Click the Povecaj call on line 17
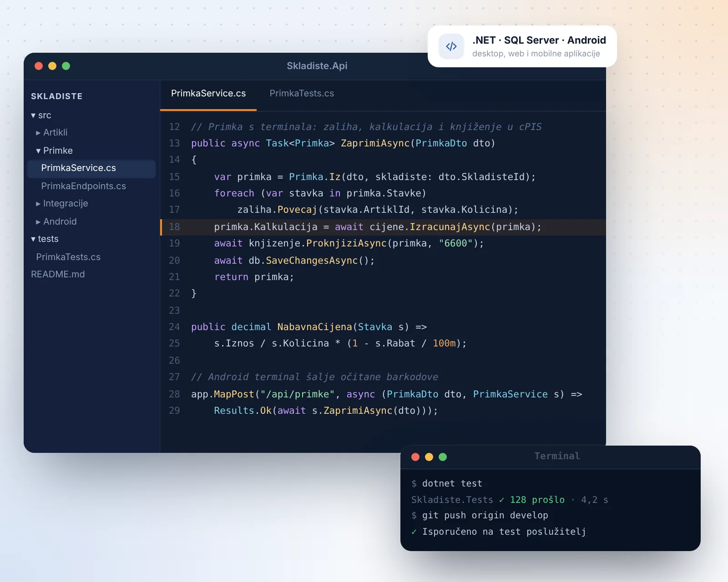This screenshot has width=728, height=582. [297, 210]
